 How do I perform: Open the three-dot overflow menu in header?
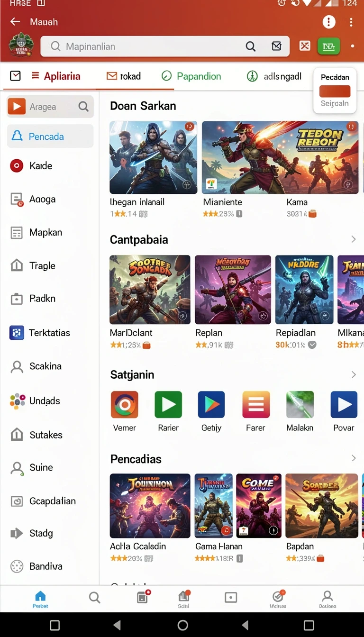coord(351,22)
